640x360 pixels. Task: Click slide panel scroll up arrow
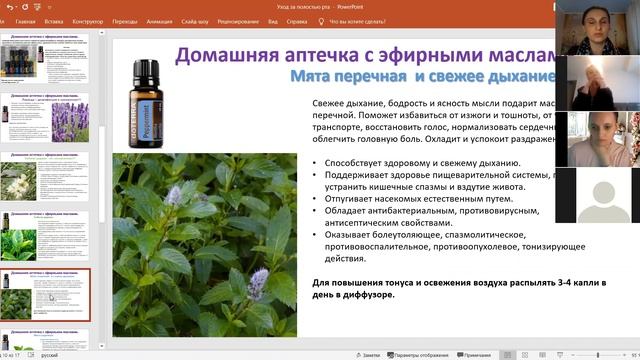(x=102, y=33)
